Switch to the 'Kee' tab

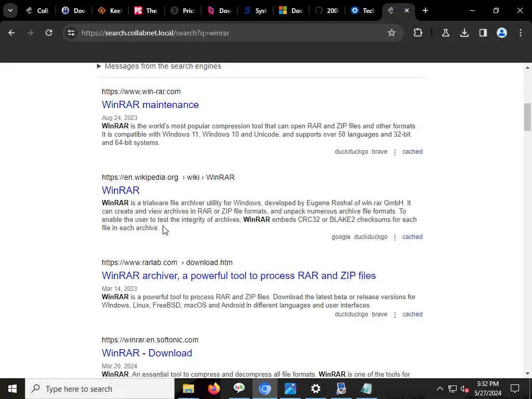(x=110, y=10)
